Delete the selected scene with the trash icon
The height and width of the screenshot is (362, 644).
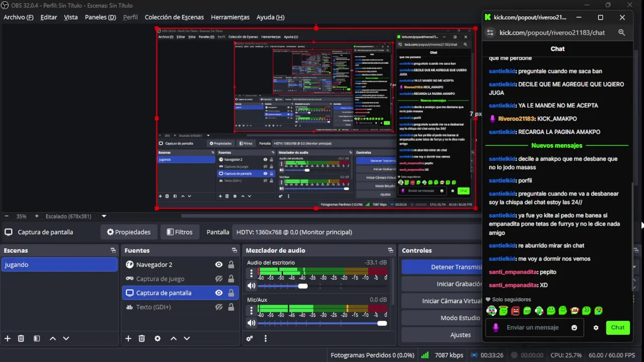tap(21, 338)
